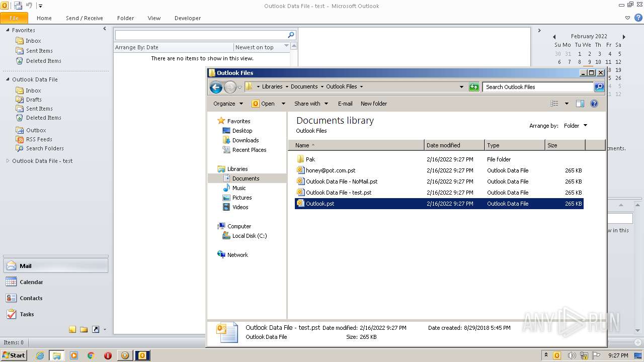Collapse the To-Do Bar with the arrow
This screenshot has width=644, height=362.
coord(539,30)
